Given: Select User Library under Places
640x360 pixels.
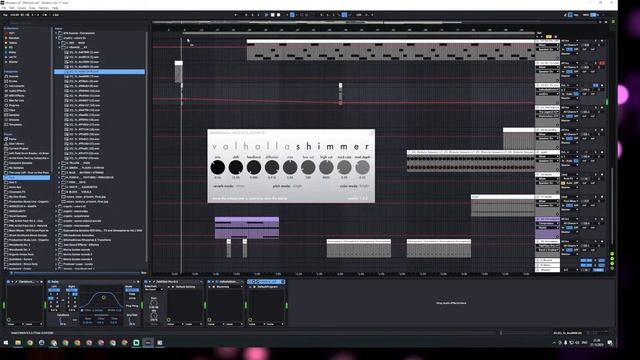Looking at the screenshot, I should [x=16, y=144].
